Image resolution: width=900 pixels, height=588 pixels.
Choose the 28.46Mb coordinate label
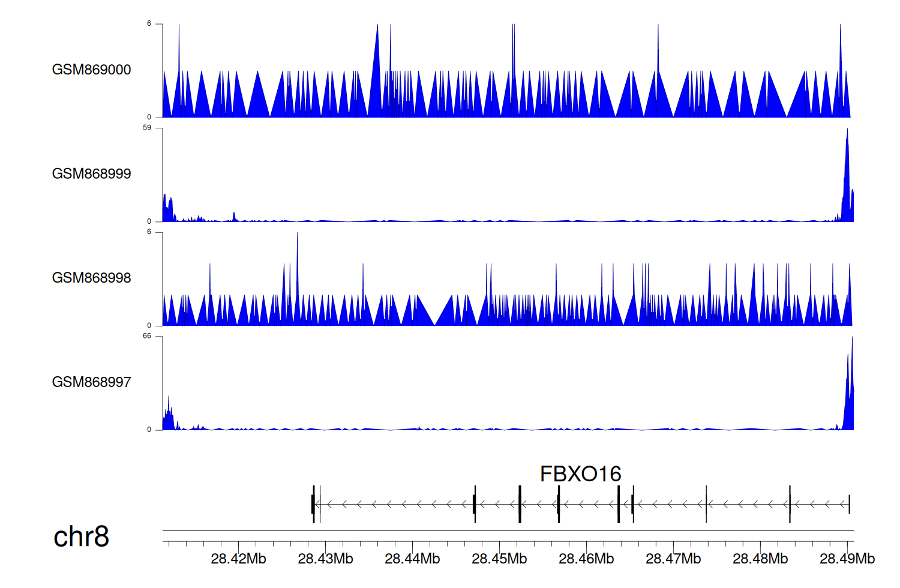pyautogui.click(x=586, y=559)
